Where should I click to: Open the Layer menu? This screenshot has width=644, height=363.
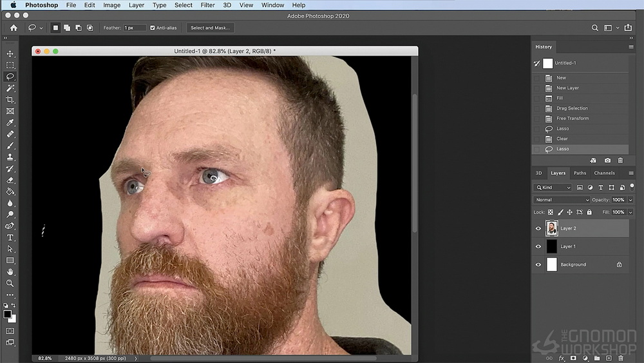(x=136, y=5)
